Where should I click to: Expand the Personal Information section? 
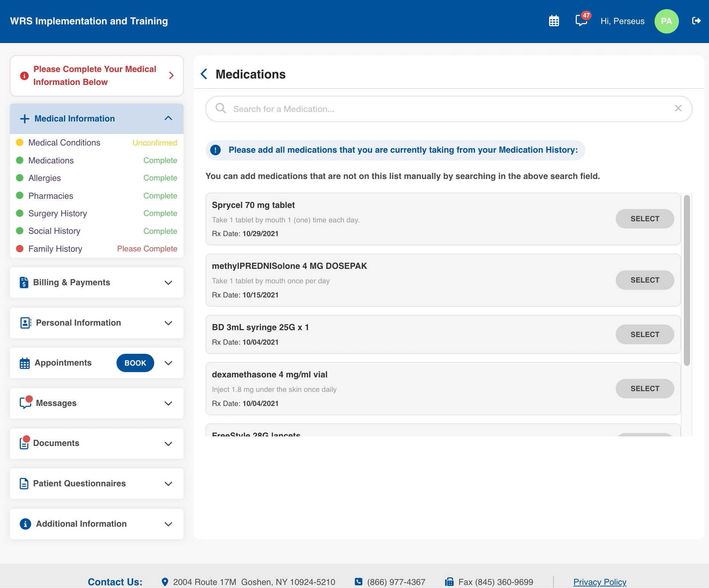point(168,323)
